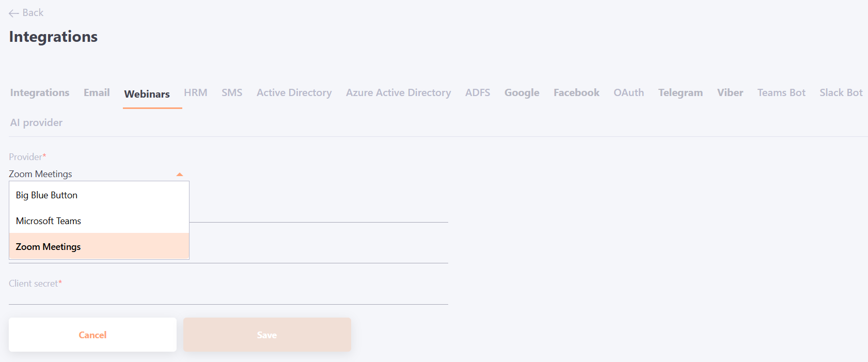Switch to Active Directory tab

pos(294,93)
